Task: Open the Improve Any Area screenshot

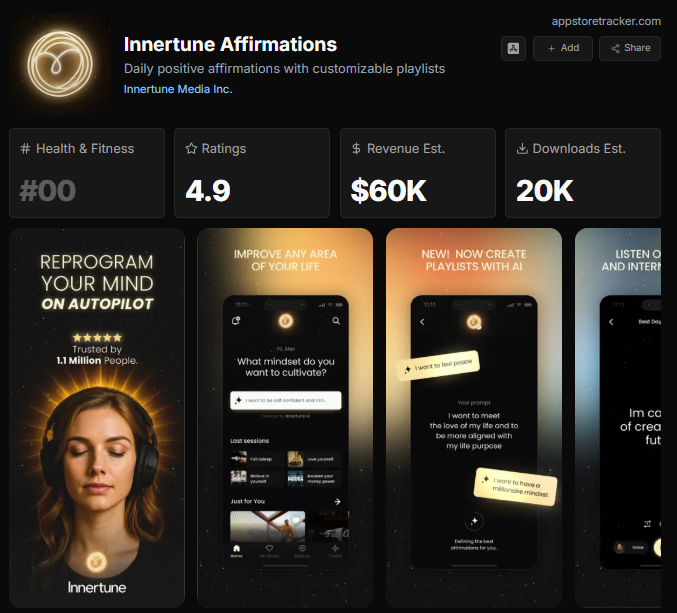Action: tap(285, 418)
